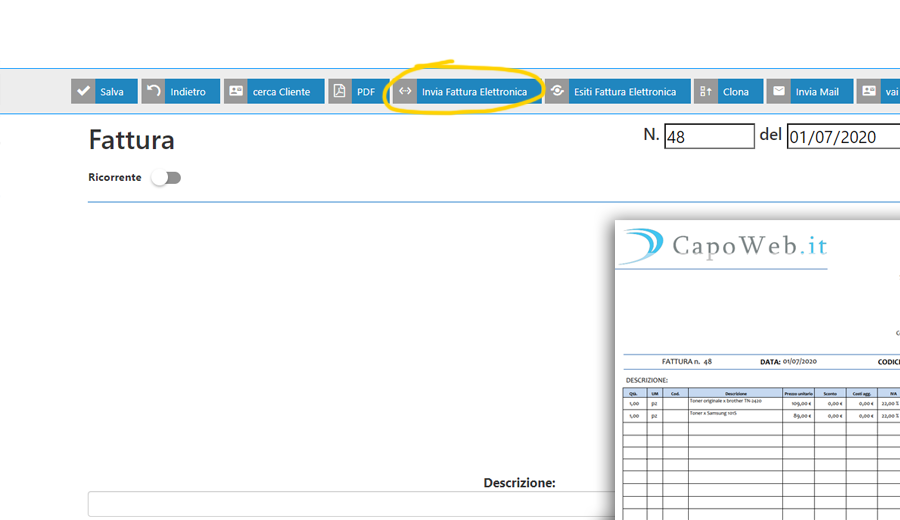The image size is (900, 520).
Task: Click the PDF document icon
Action: point(340,91)
